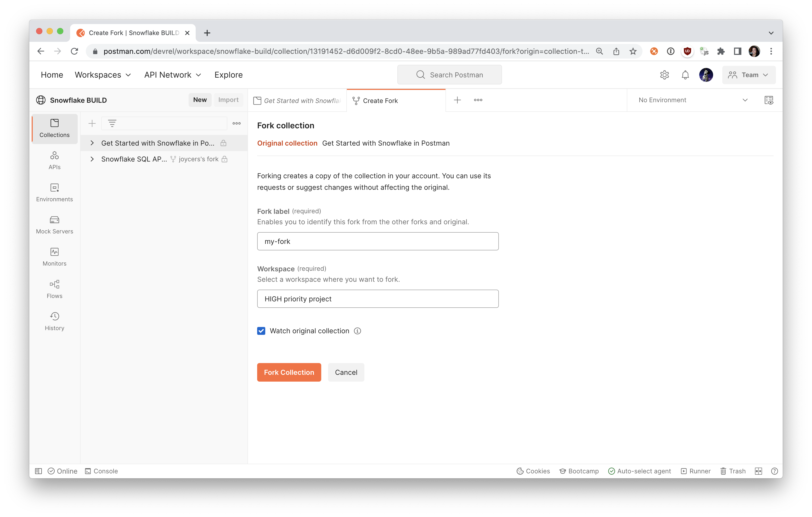Click the Cancel button
The width and height of the screenshot is (812, 517).
(x=346, y=372)
